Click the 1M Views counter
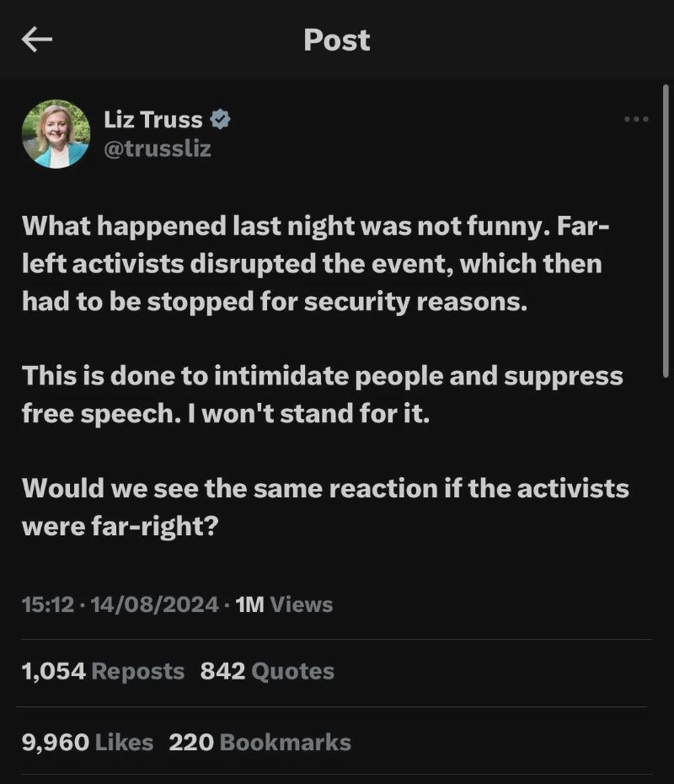674x784 pixels. pos(284,604)
